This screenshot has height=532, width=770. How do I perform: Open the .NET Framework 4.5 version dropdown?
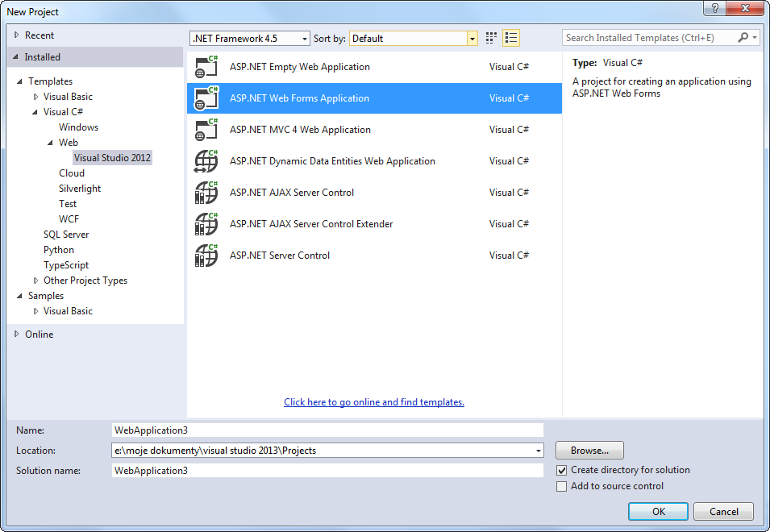[250, 38]
